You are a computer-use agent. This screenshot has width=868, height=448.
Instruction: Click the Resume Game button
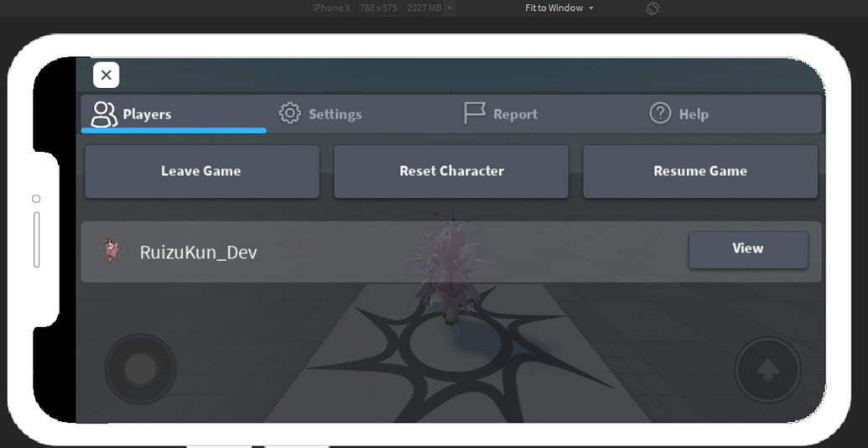pyautogui.click(x=700, y=171)
